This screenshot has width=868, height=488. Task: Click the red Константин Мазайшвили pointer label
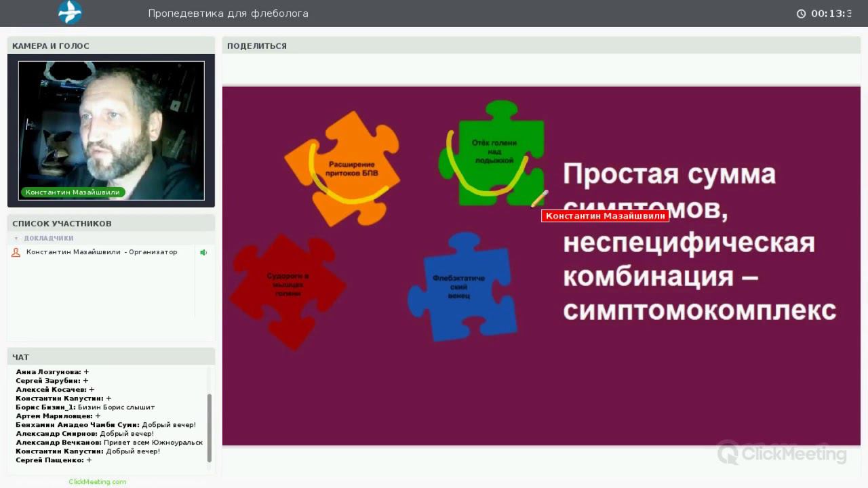pos(605,216)
